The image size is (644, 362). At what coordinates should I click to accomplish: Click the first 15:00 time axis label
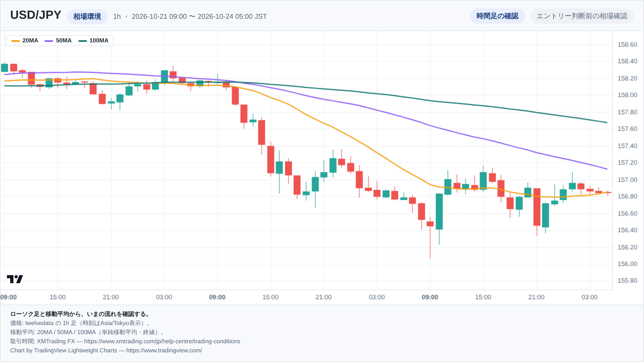[x=57, y=297]
